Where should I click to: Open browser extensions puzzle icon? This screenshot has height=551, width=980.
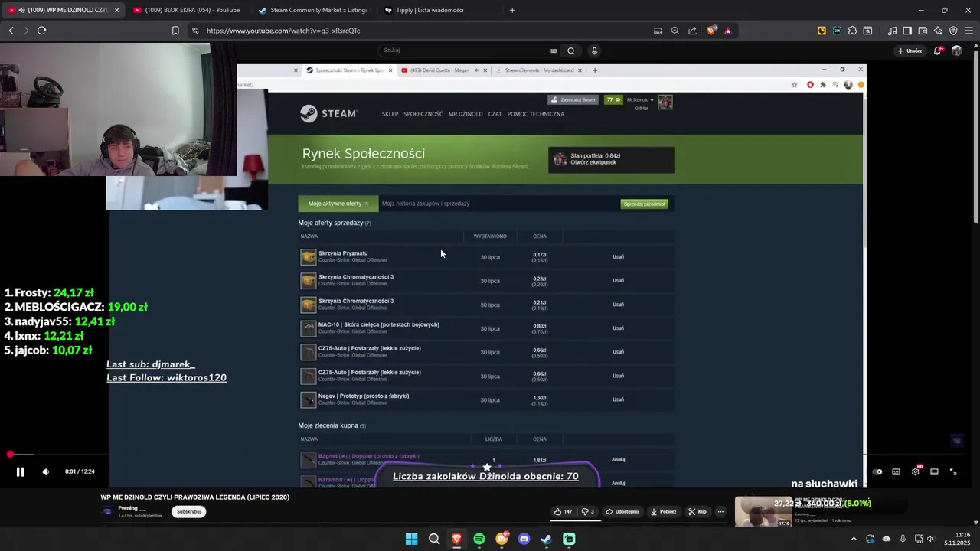[x=852, y=31]
